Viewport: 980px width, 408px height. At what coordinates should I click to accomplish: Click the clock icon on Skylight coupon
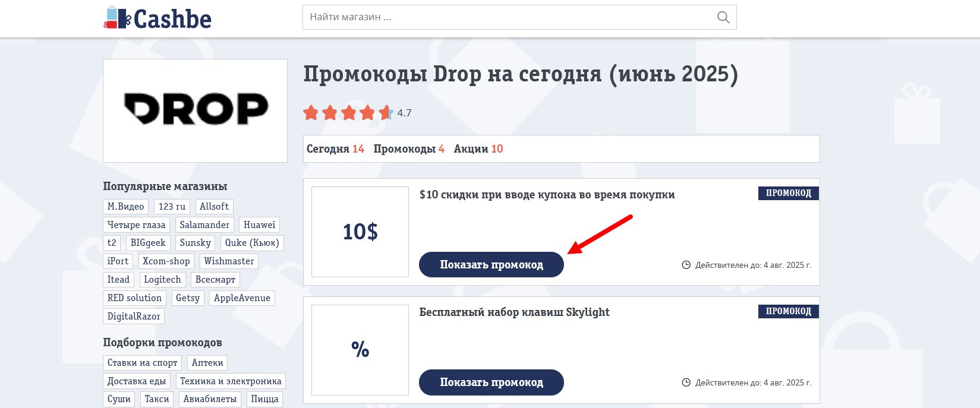point(686,382)
